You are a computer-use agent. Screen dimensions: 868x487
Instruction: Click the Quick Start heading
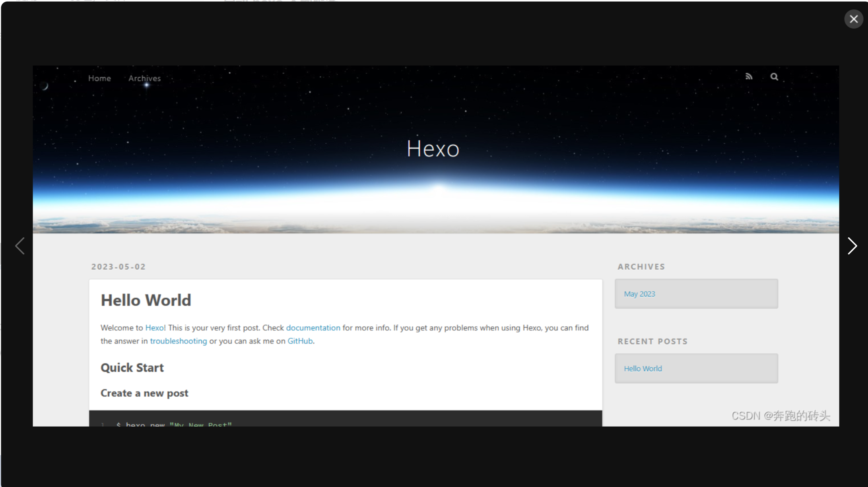pos(132,368)
